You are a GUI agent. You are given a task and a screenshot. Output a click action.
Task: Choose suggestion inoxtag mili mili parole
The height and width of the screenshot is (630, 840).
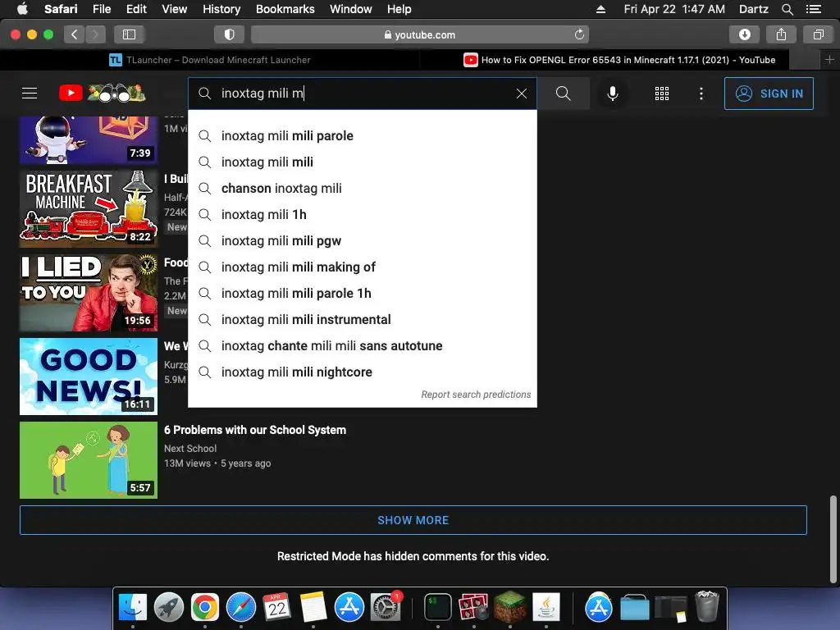point(362,136)
